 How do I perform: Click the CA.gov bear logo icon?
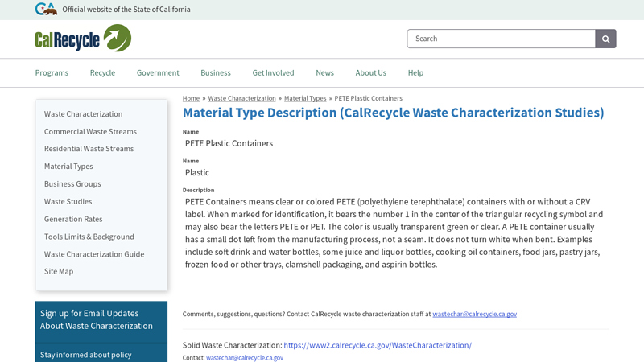click(46, 9)
